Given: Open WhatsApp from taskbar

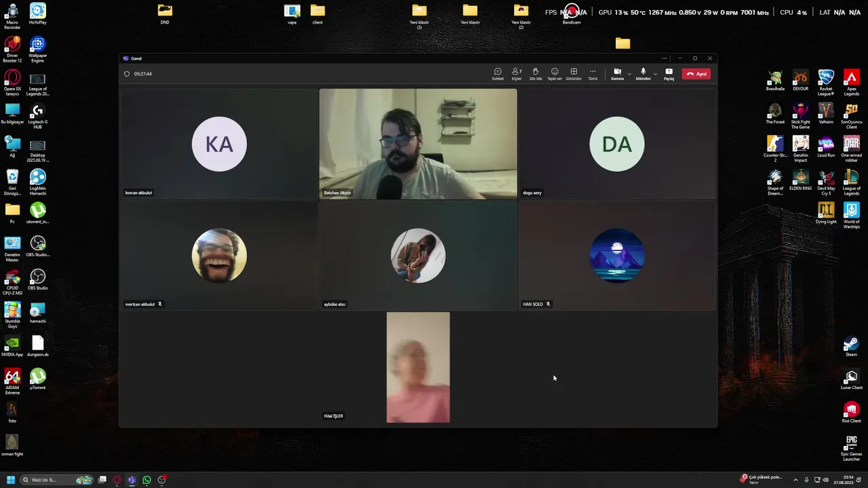Looking at the screenshot, I should click(x=146, y=480).
